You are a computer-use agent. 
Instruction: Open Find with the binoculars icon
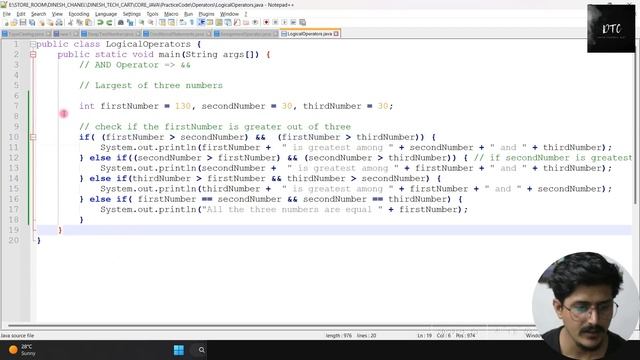coord(121,22)
